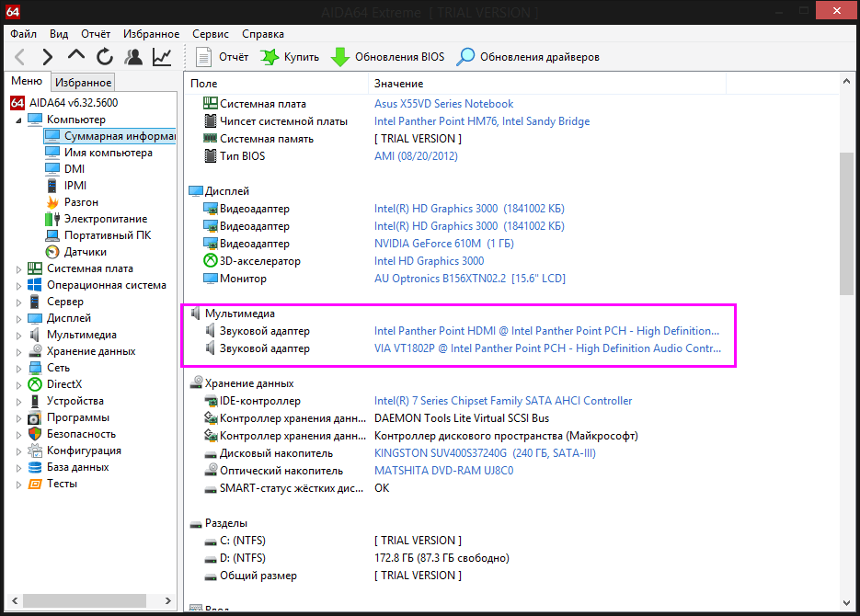Screen dimensions: 860x616
Task: Open the graph chart toolbar icon
Action: click(x=162, y=57)
